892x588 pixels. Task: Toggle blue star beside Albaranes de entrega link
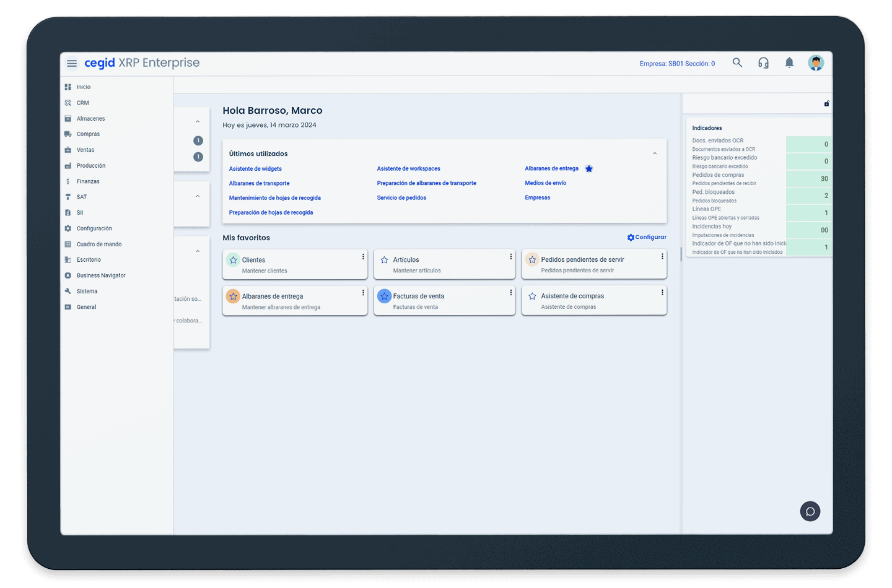589,168
